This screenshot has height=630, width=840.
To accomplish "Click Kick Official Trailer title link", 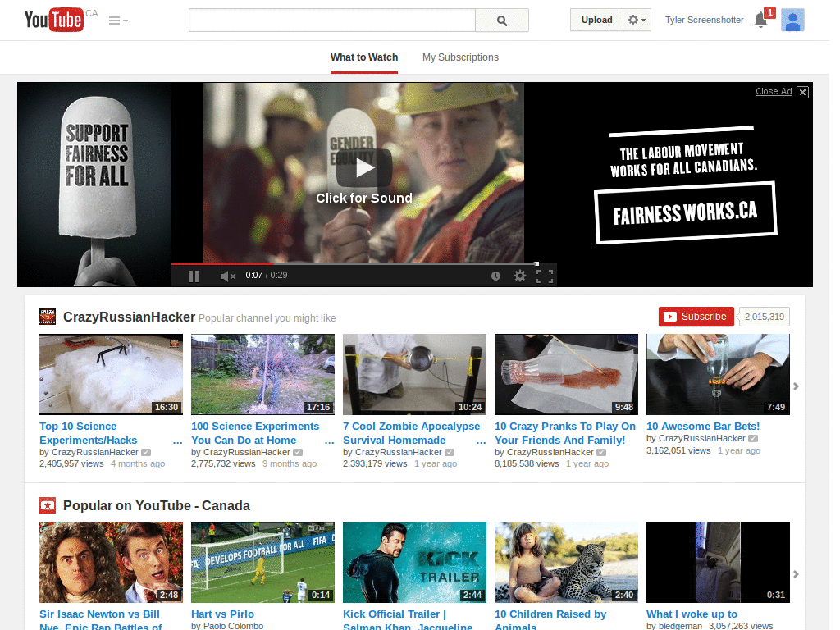I will coord(408,619).
